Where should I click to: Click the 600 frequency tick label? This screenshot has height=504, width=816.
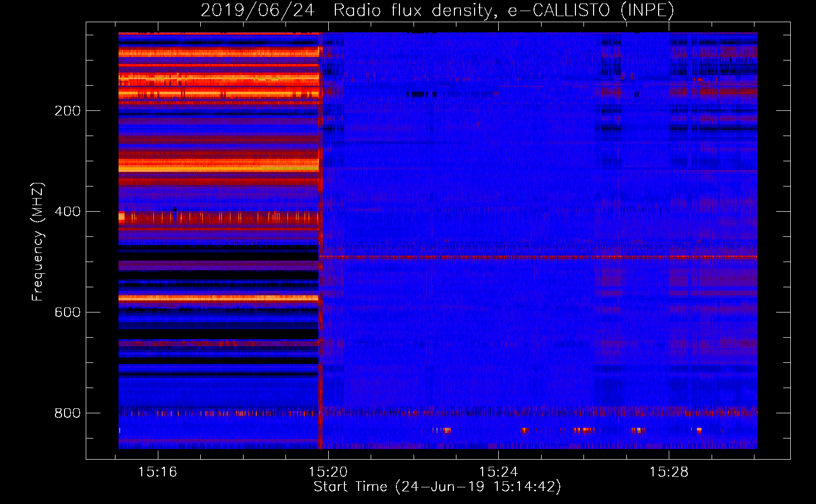pyautogui.click(x=68, y=312)
